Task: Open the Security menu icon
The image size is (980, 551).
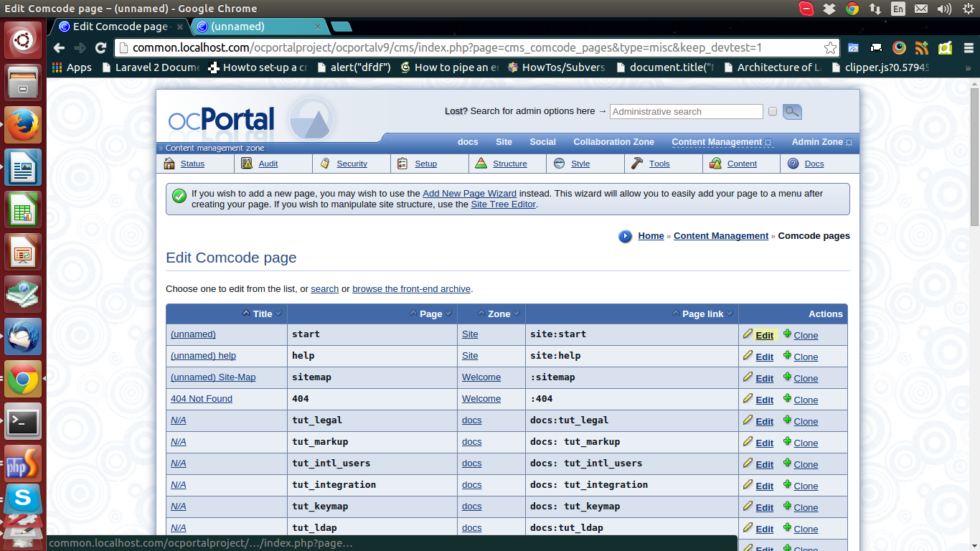Action: coord(325,164)
